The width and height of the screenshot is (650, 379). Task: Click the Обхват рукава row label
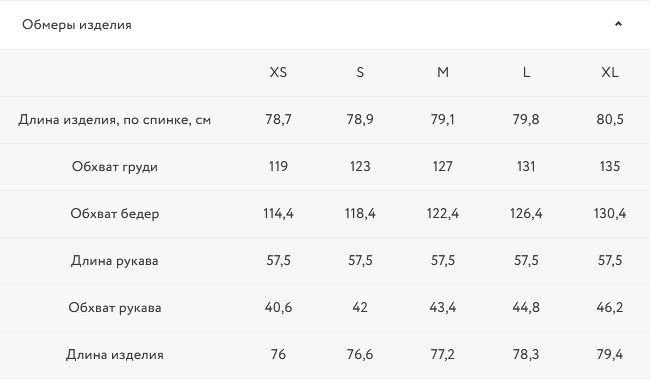(115, 308)
